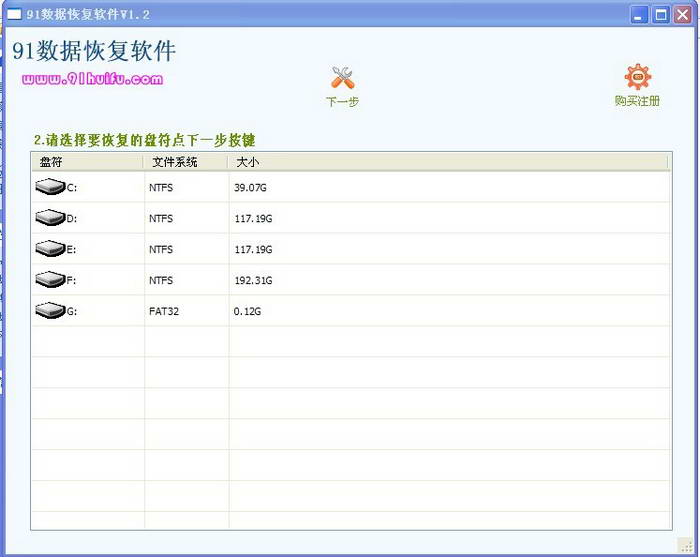Open the www.91huifu.com website link
Screen dimensions: 700x557
(92, 79)
